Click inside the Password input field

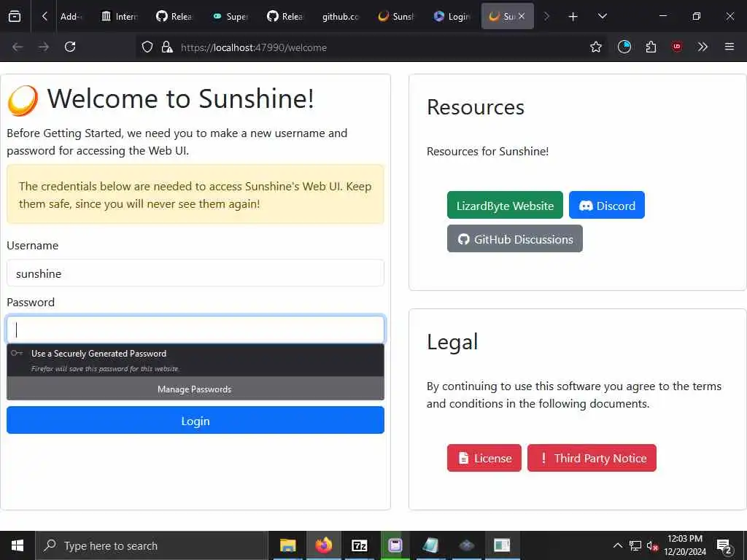pyautogui.click(x=196, y=330)
